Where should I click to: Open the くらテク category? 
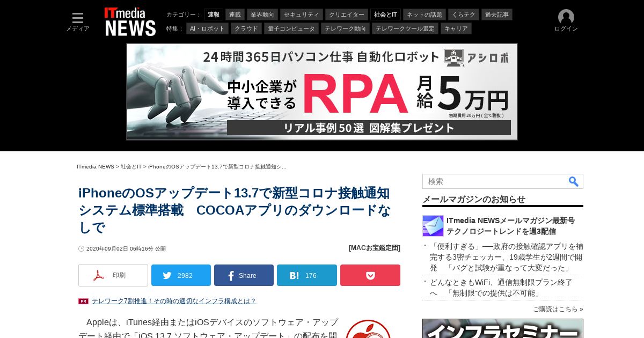(x=464, y=14)
